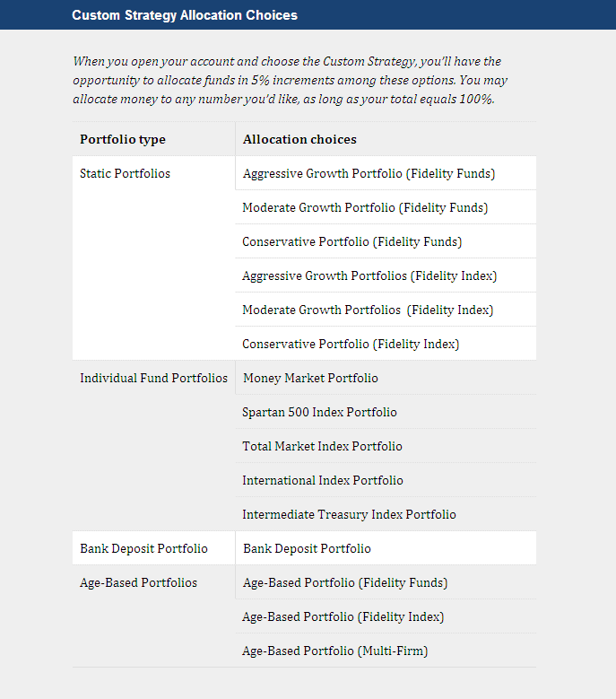
Task: Click Bank Deposit Portfolio allocation choice
Action: tap(307, 548)
